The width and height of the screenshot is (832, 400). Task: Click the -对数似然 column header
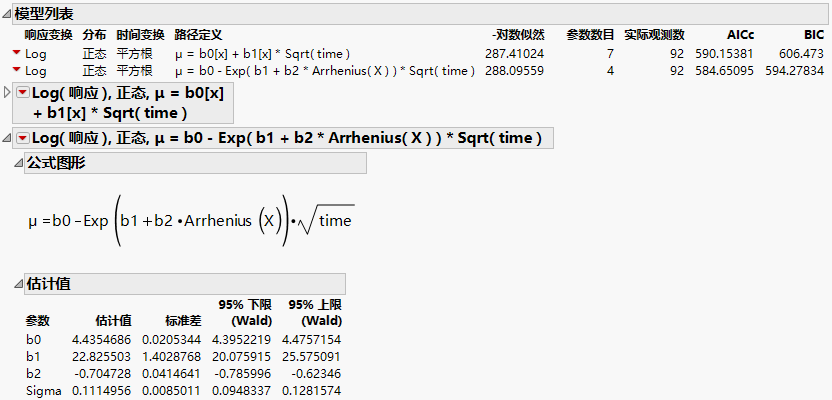(x=518, y=34)
